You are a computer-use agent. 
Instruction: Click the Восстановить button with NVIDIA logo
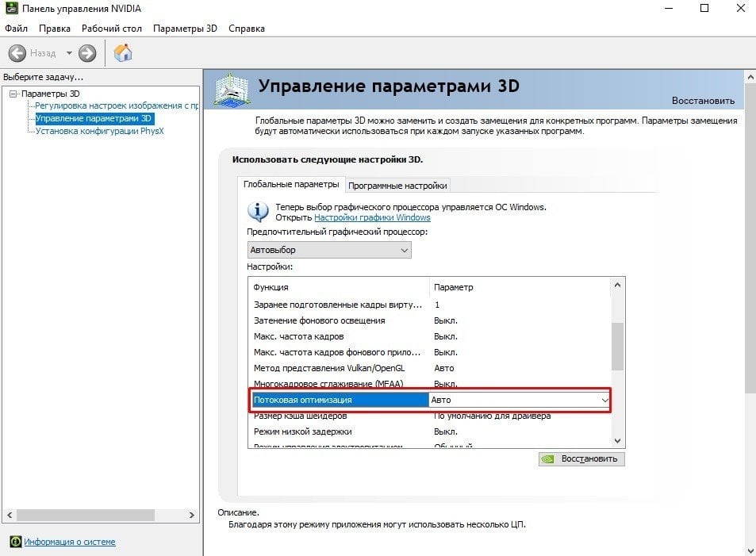[x=581, y=459]
